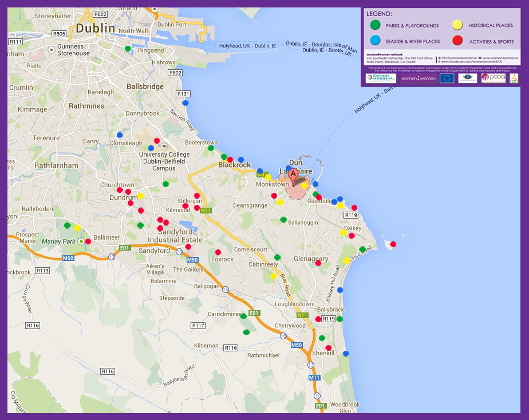Click the red marker below Glenageary label
The height and width of the screenshot is (420, 529).
coord(318,263)
